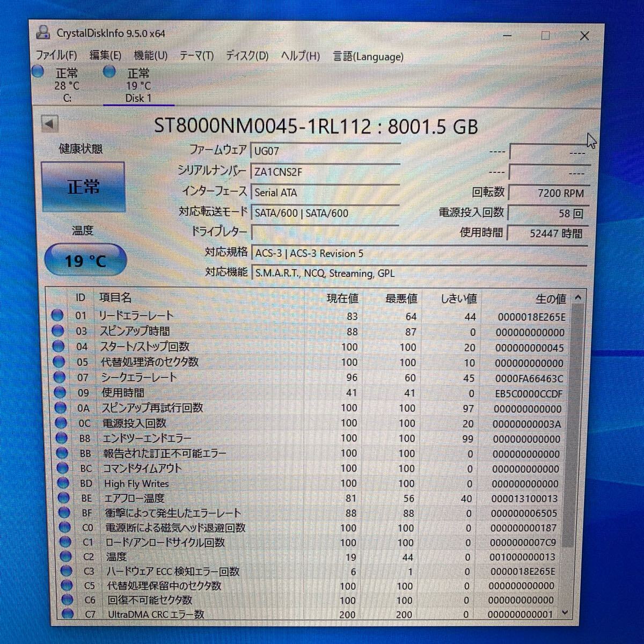Viewport: 644px width, 644px height.
Task: Click the status dot for 代替処理保留中のセクタ数 row
Action: (67, 586)
